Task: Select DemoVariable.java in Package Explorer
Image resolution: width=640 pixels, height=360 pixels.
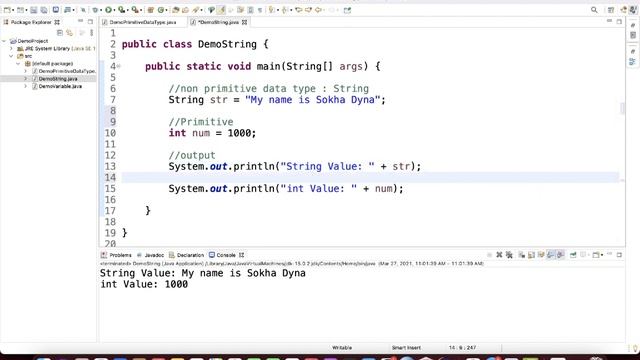Action: point(60,86)
